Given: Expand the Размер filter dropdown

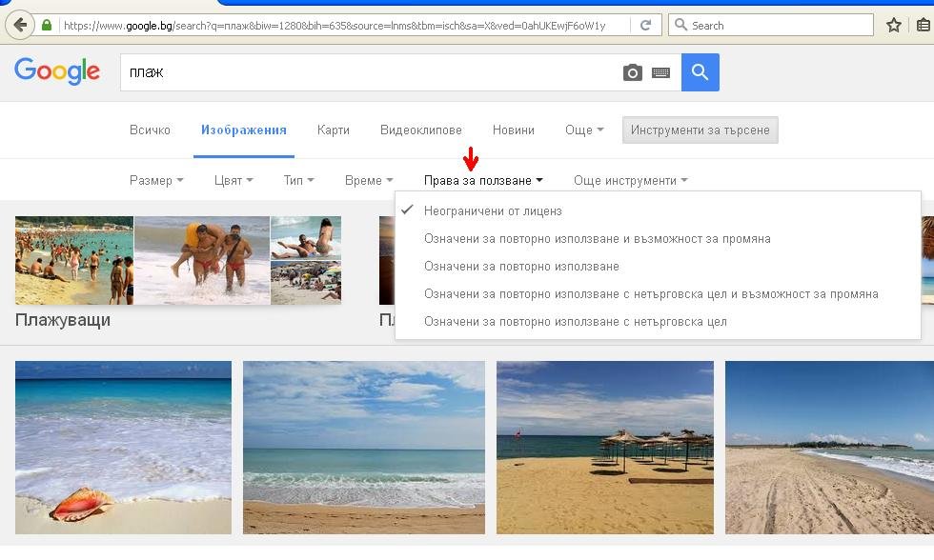Looking at the screenshot, I should (x=156, y=180).
